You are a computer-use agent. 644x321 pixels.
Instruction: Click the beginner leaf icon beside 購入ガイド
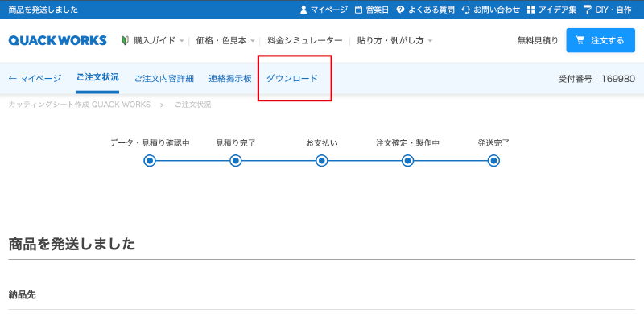126,40
